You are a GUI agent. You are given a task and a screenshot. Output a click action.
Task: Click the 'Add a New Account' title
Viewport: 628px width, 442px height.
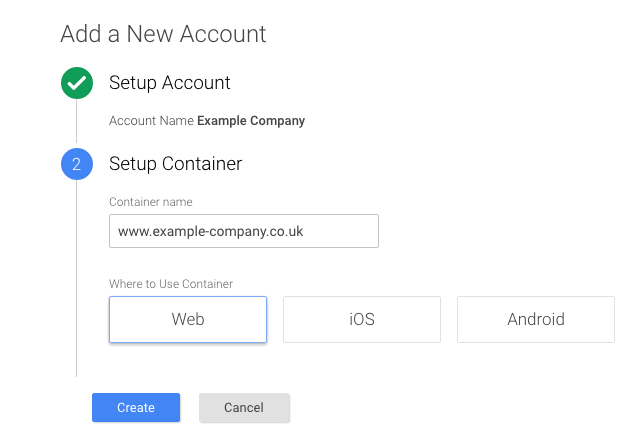(163, 34)
